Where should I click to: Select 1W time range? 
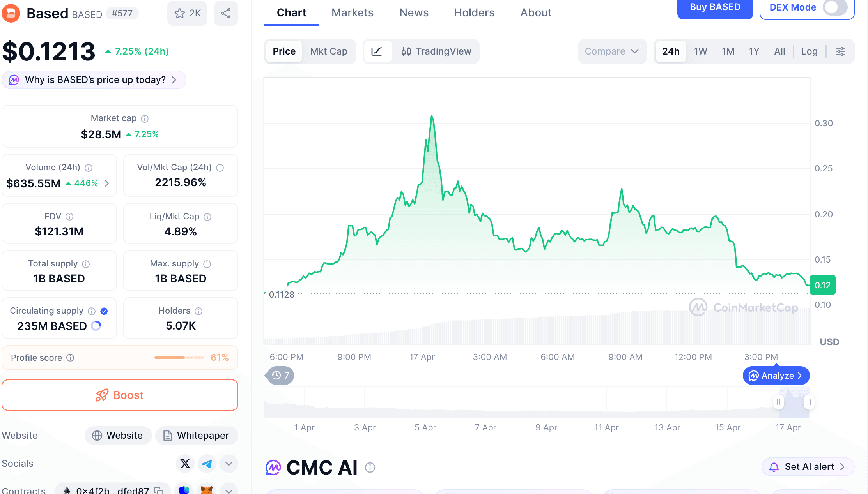[x=701, y=51]
